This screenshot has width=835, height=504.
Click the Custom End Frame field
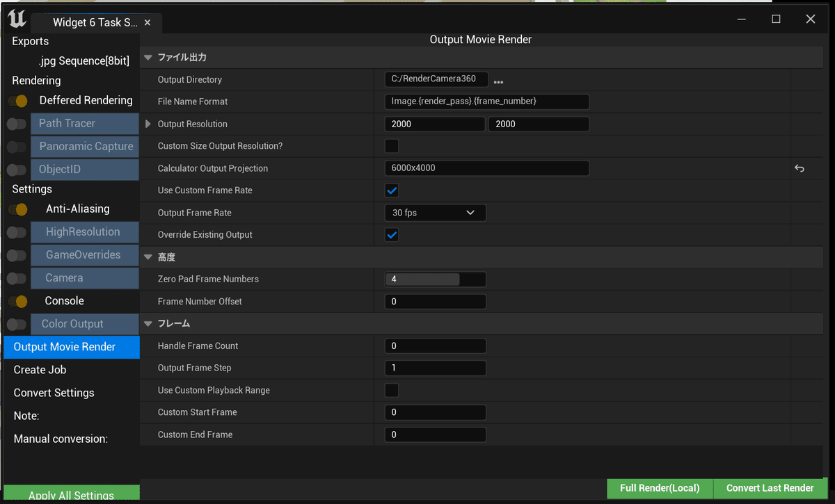(x=436, y=435)
